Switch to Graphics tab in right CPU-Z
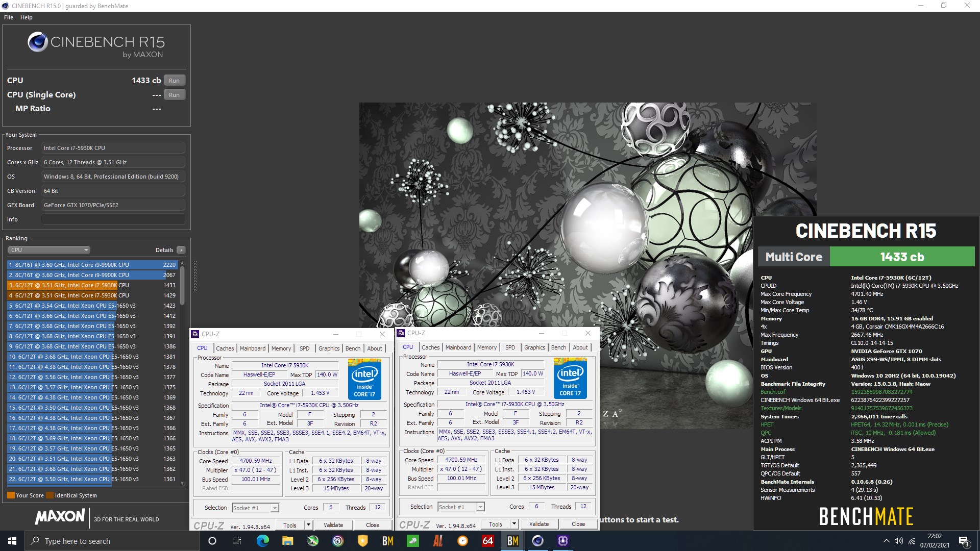Image resolution: width=980 pixels, height=551 pixels. point(534,347)
